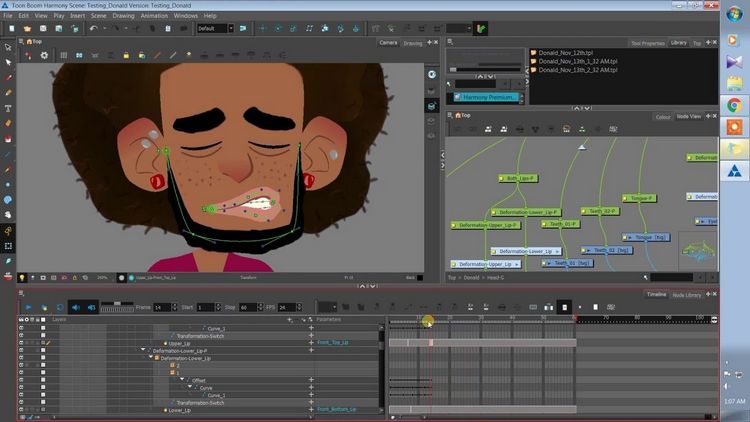Click the gear settings icon in Camera toolbar

click(44, 56)
